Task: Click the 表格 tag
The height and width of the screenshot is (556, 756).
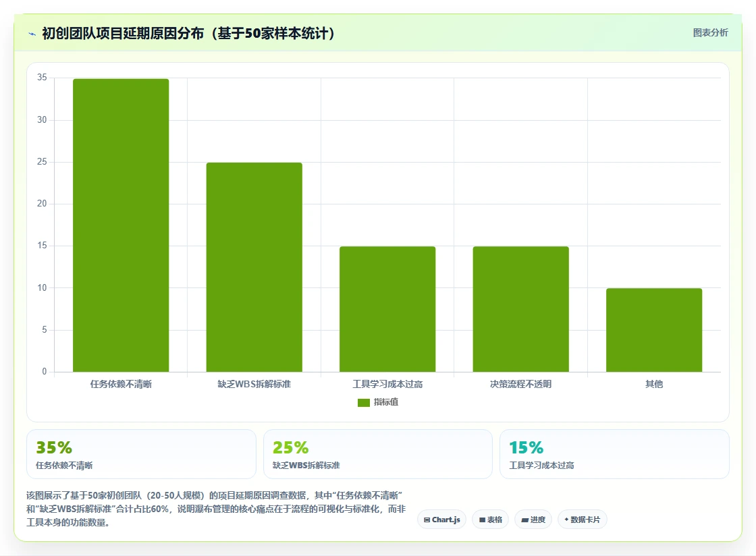Action: pyautogui.click(x=490, y=520)
